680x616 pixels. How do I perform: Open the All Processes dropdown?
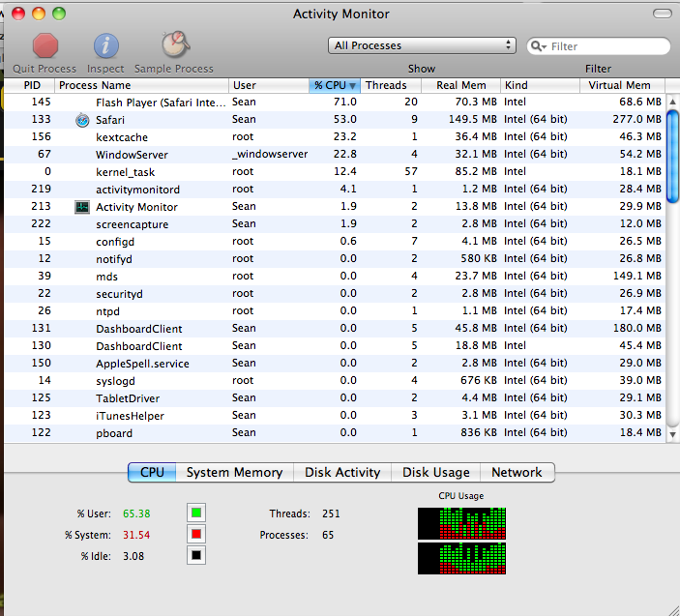pyautogui.click(x=422, y=45)
